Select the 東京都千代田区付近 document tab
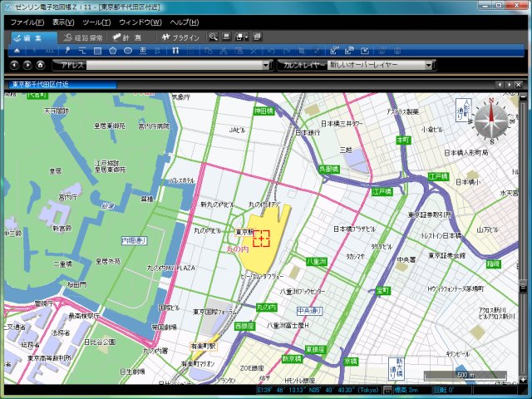This screenshot has width=532, height=399. pos(61,85)
